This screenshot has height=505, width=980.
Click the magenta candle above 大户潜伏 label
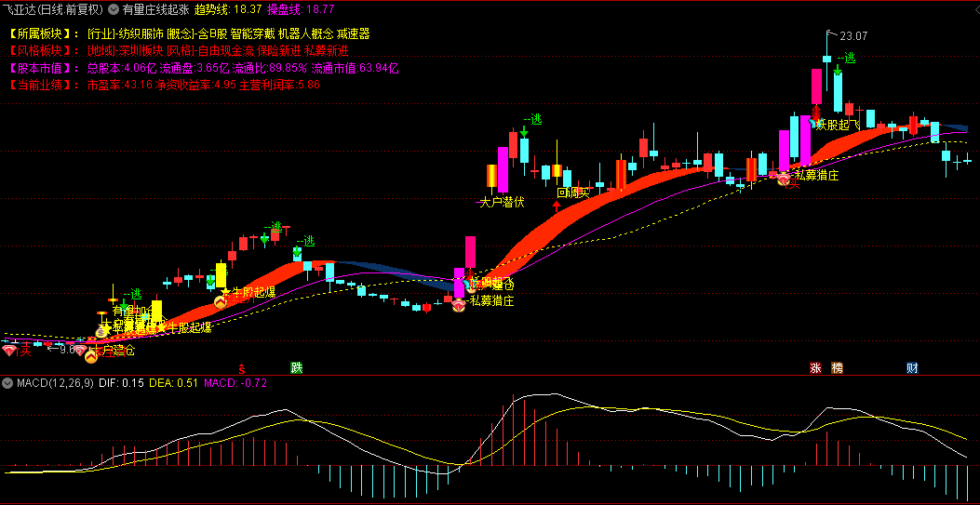tap(503, 169)
